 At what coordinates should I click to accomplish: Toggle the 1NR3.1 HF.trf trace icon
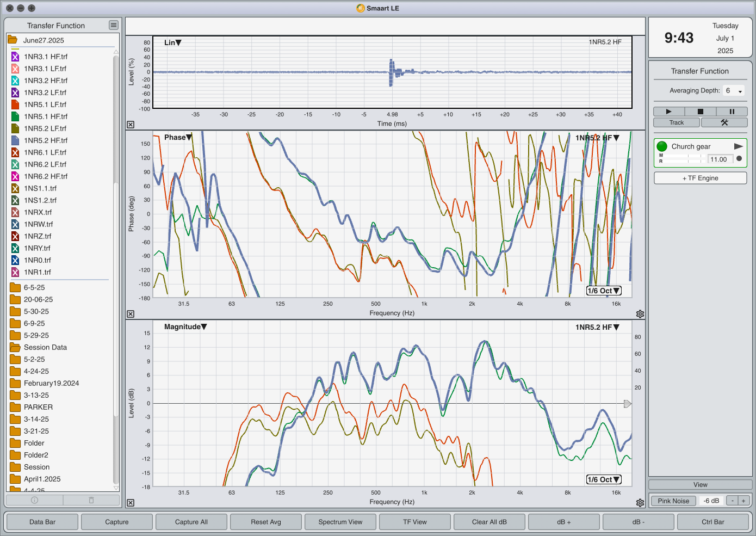[x=15, y=57]
